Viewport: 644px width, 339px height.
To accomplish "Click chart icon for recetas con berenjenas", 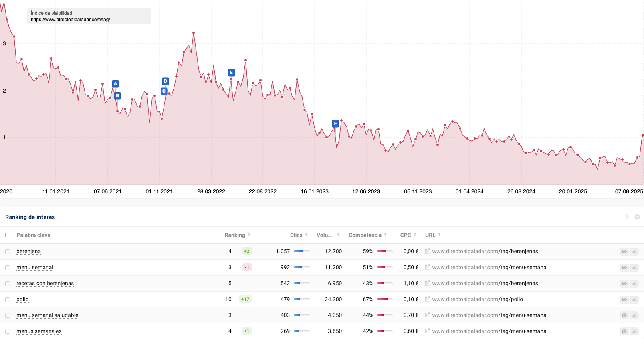I will [x=634, y=283].
